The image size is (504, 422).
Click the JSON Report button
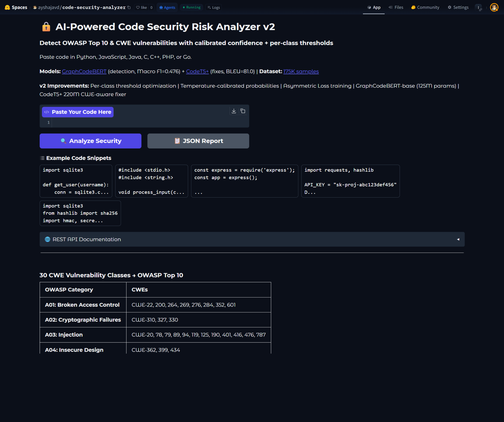(x=198, y=141)
